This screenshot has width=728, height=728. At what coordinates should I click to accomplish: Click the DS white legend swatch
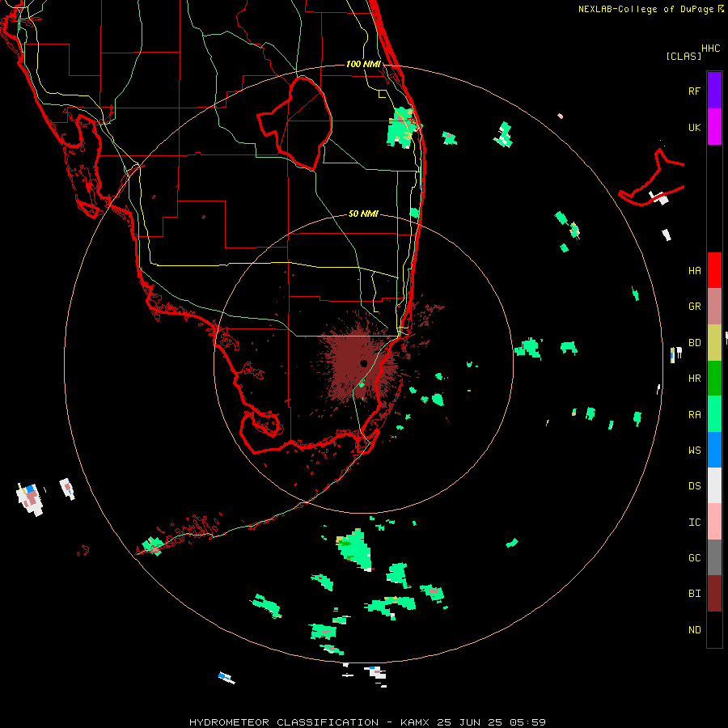click(714, 485)
